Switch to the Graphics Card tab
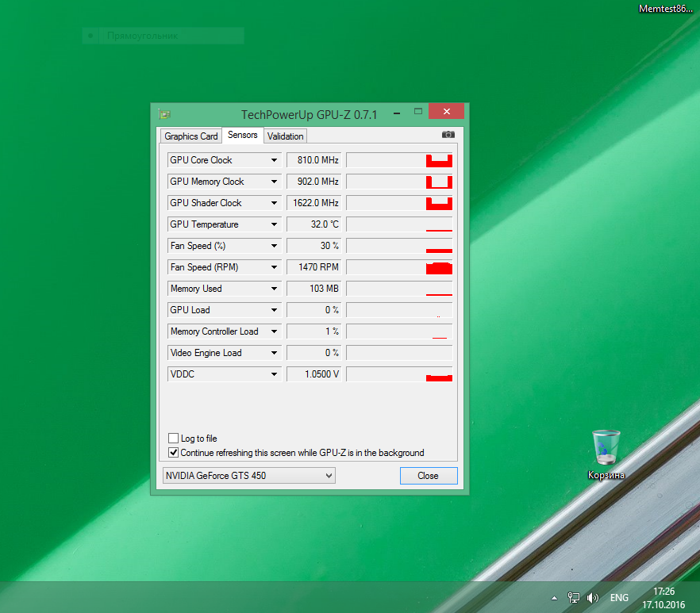 coord(191,136)
